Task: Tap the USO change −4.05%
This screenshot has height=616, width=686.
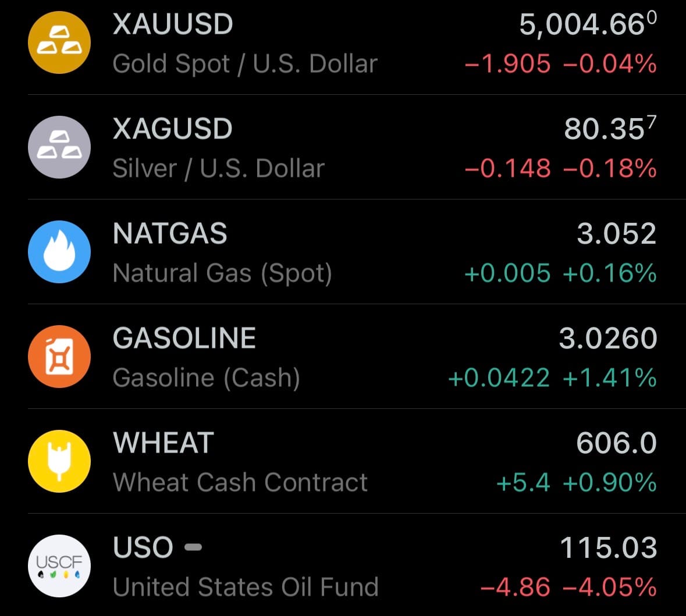Action: [610, 587]
